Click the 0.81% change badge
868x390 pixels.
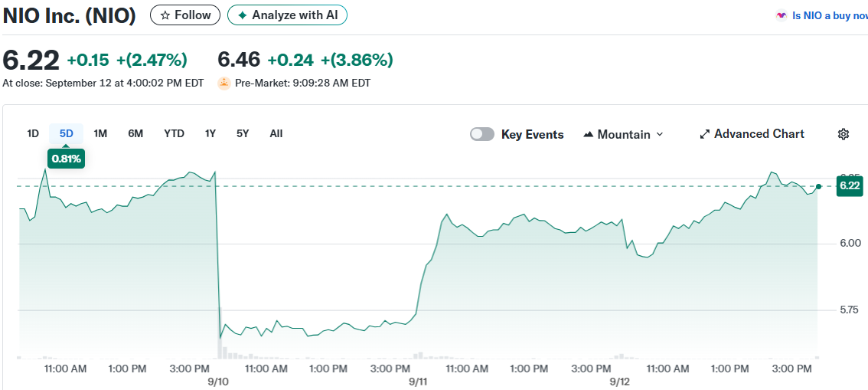66,159
